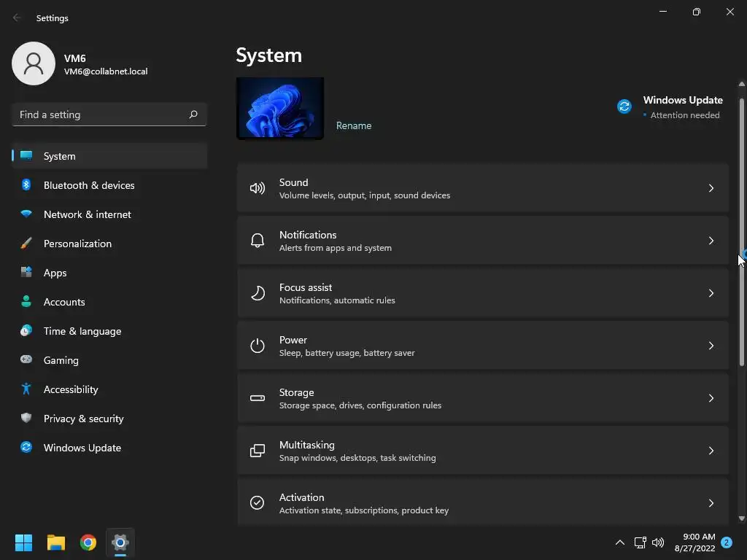Click the clock showing 9:00 AM
The width and height of the screenshot is (747, 560).
tap(699, 537)
